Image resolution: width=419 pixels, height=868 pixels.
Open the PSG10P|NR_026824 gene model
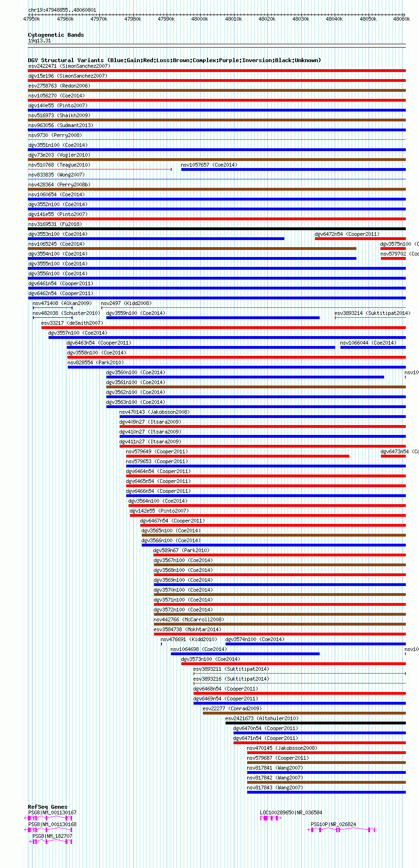(x=342, y=829)
